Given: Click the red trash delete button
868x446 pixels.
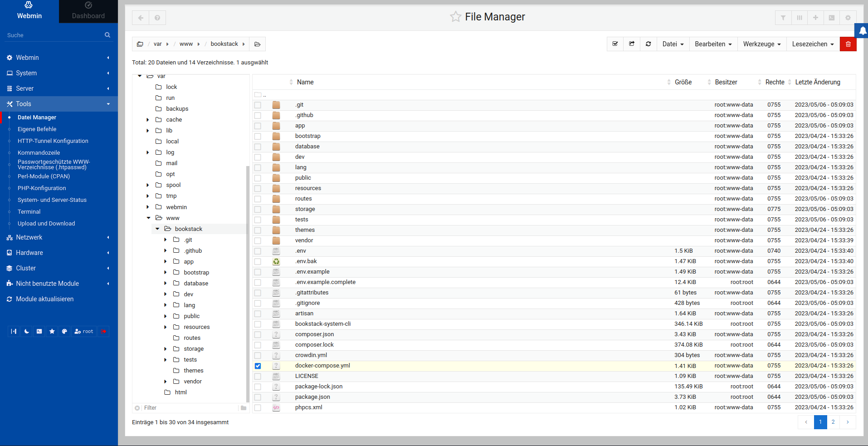Looking at the screenshot, I should 848,44.
